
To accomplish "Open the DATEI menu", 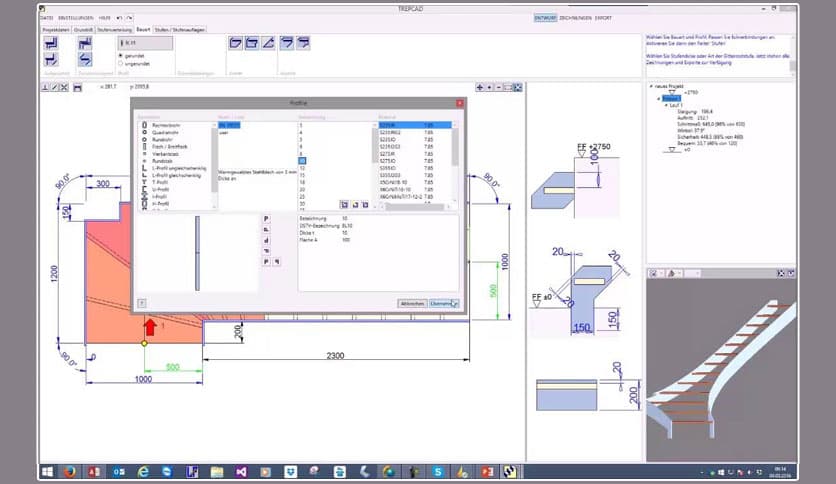I will [47, 18].
